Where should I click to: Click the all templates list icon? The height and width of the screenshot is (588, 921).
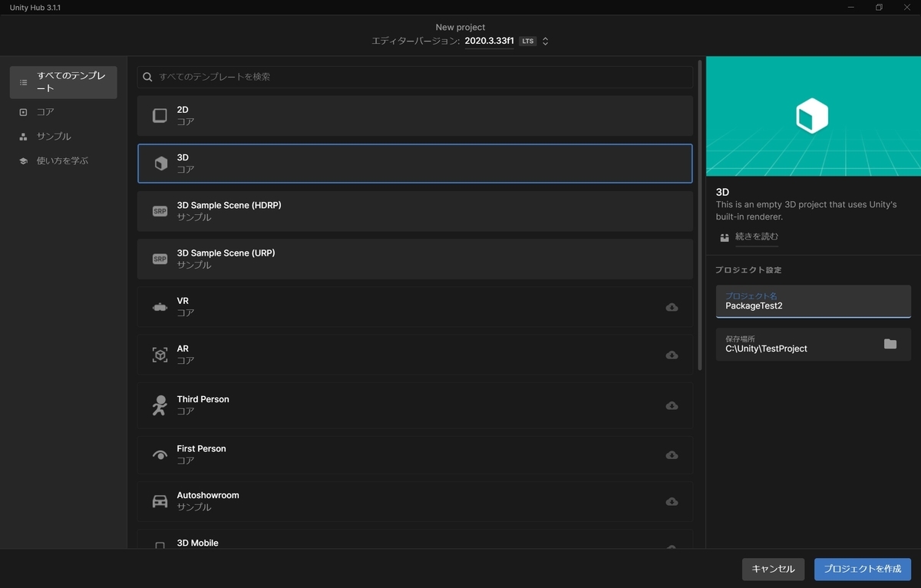click(23, 82)
